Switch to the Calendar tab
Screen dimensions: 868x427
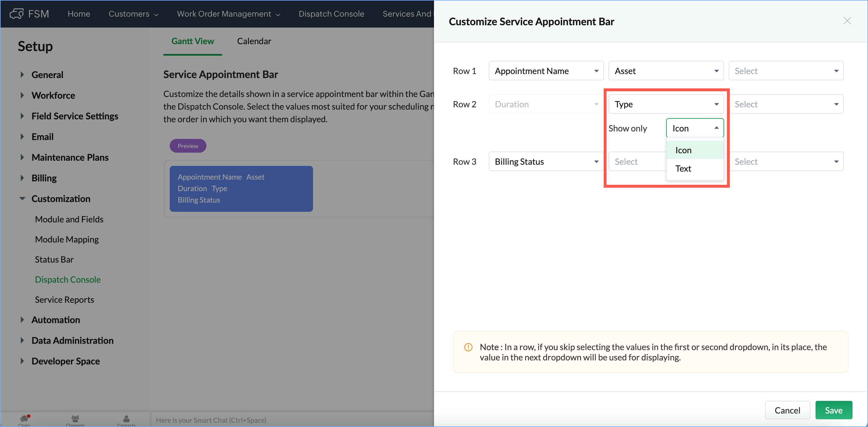pos(254,41)
